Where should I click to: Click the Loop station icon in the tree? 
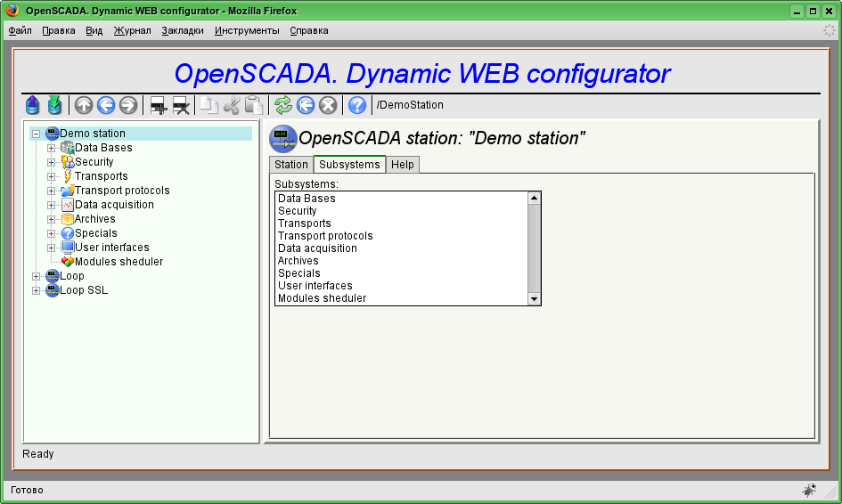52,276
